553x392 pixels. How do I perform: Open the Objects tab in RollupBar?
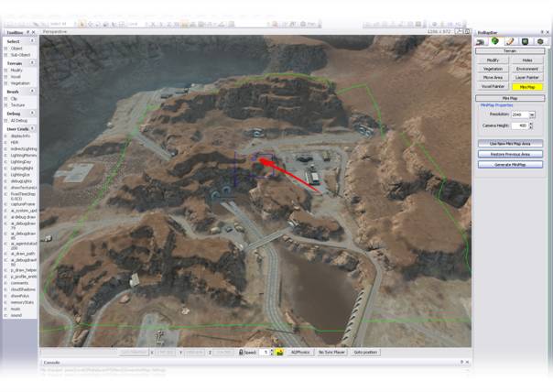[480, 41]
